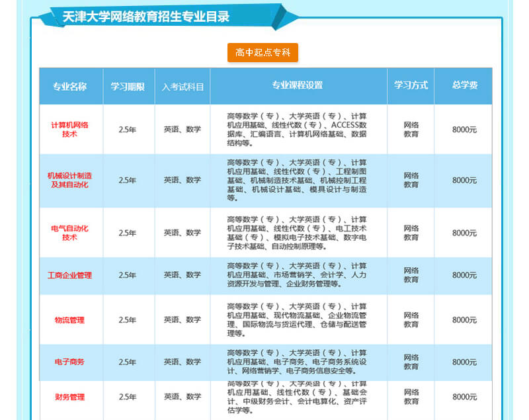The image size is (529, 420).
Task: Click the course list mentioning 人力资源开发与管理
Action: 297,275
